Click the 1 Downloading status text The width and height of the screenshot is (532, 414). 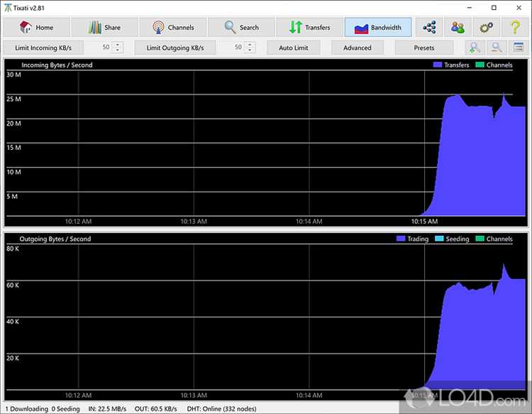[27, 409]
